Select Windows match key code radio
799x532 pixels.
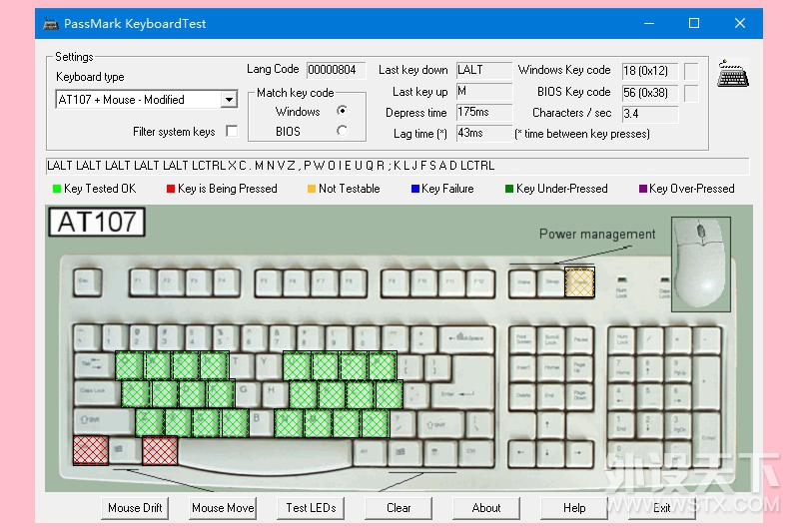tap(342, 111)
